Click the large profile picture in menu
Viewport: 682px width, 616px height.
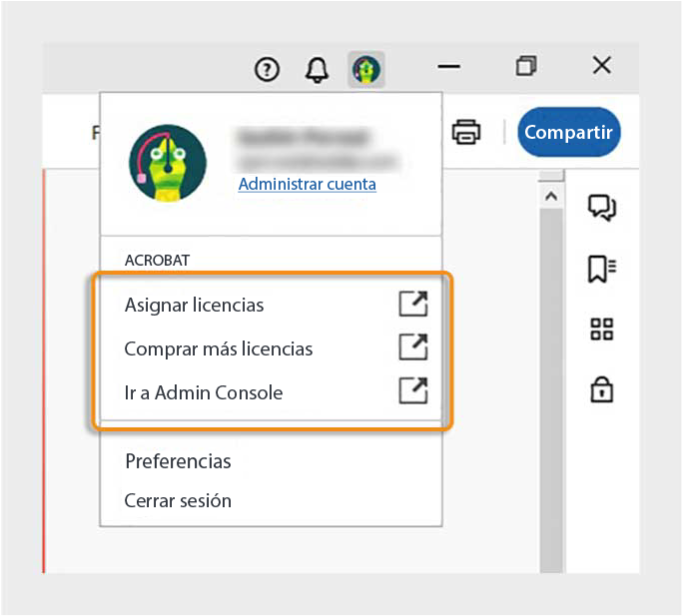click(x=168, y=163)
